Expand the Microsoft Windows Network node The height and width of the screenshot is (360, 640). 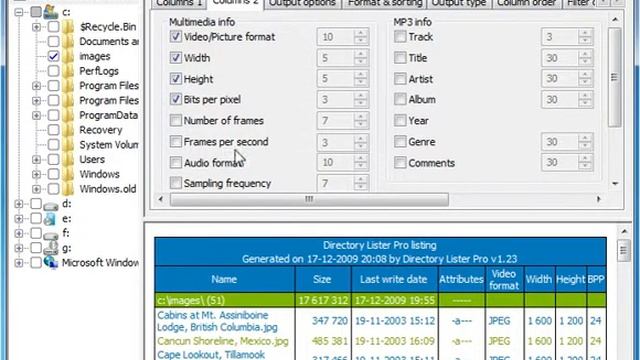[x=19, y=262]
